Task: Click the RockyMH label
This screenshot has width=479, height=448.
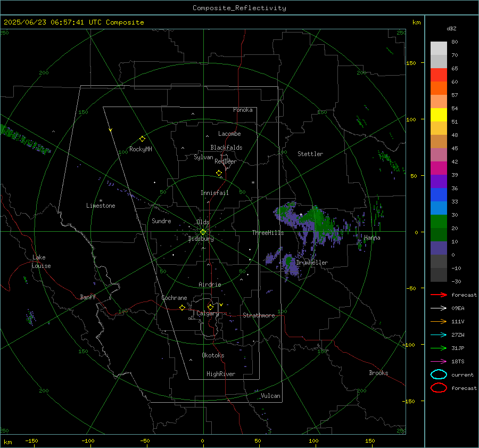Action: [141, 149]
